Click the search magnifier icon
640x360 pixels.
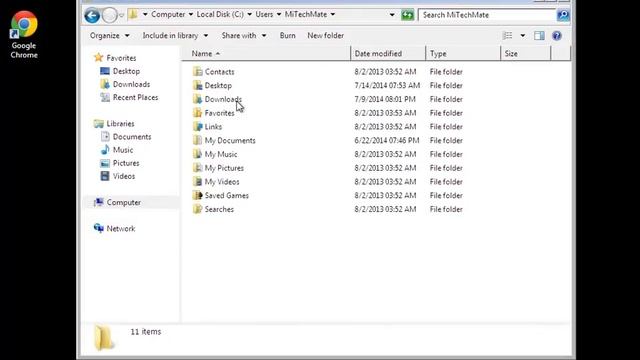click(x=563, y=15)
